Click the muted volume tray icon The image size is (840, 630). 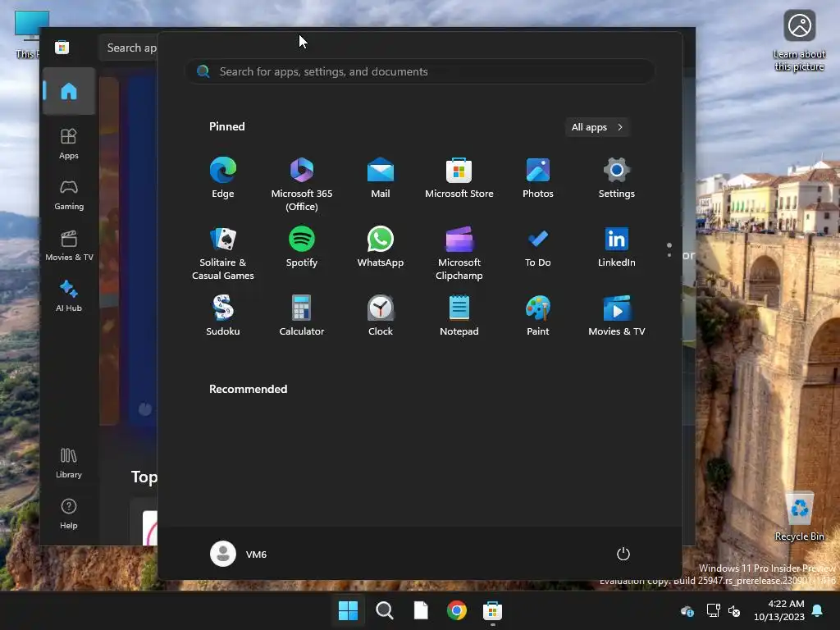pyautogui.click(x=734, y=610)
